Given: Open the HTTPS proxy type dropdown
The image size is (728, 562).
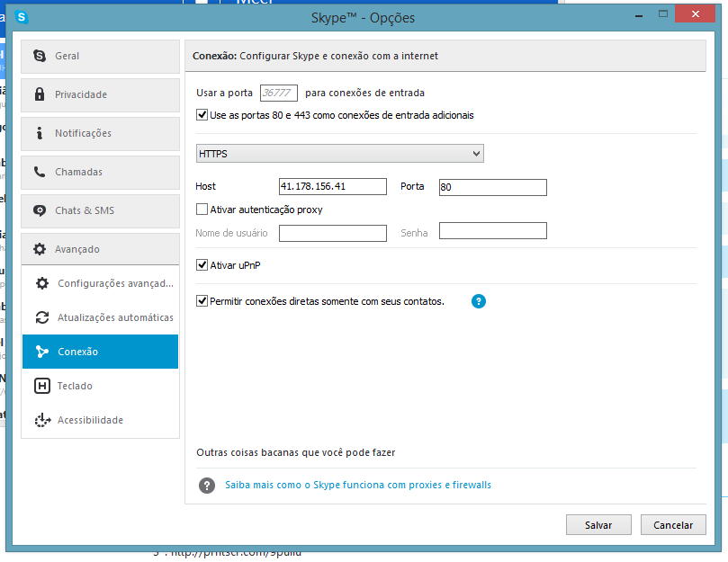Looking at the screenshot, I should pyautogui.click(x=340, y=154).
